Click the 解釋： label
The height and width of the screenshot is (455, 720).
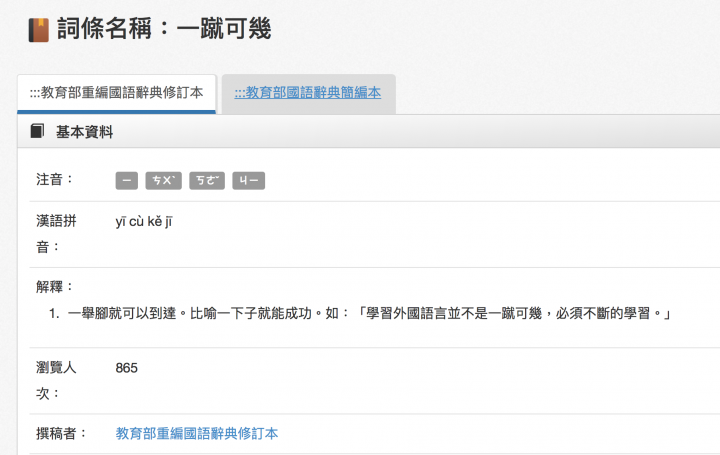click(x=55, y=287)
